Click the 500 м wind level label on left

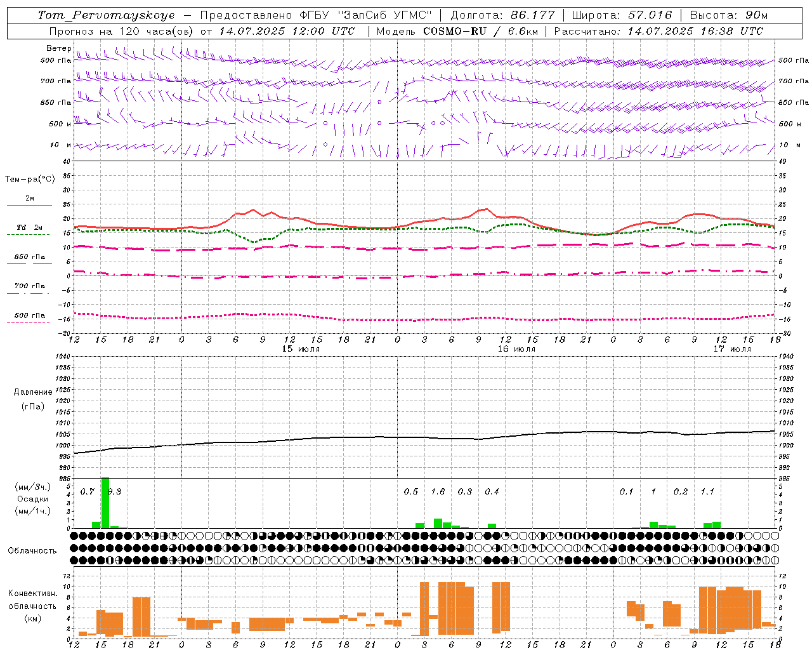coord(60,124)
